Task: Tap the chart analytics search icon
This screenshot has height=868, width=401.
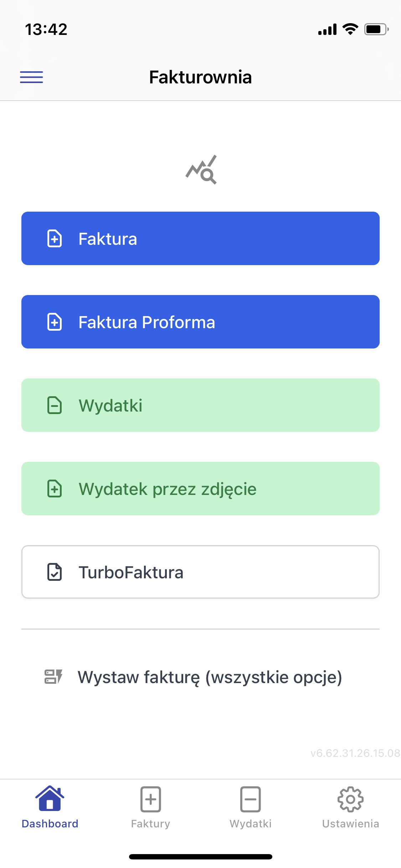Action: (201, 170)
